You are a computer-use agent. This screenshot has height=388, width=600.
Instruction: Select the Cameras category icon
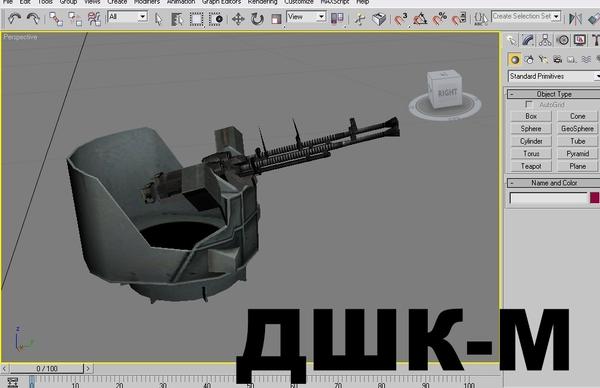pos(558,59)
